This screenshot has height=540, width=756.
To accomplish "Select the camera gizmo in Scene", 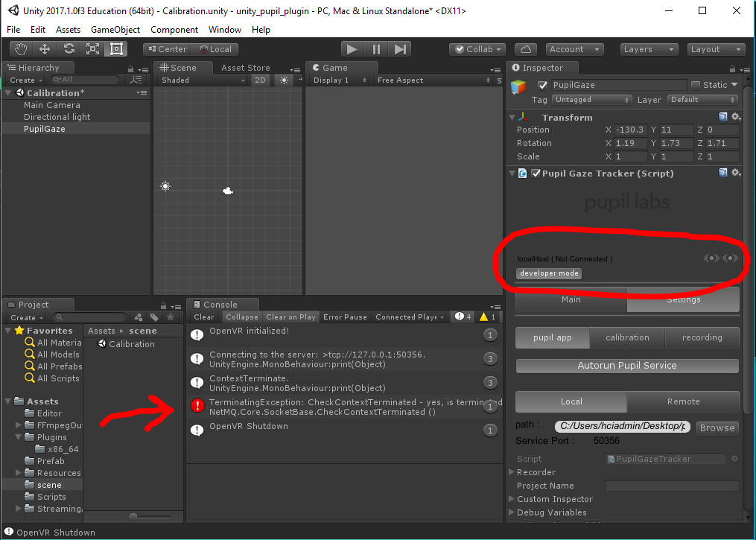I will pos(228,191).
